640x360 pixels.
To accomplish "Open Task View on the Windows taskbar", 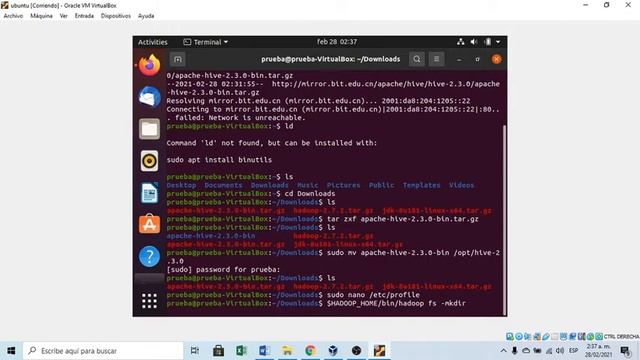I will [195, 351].
